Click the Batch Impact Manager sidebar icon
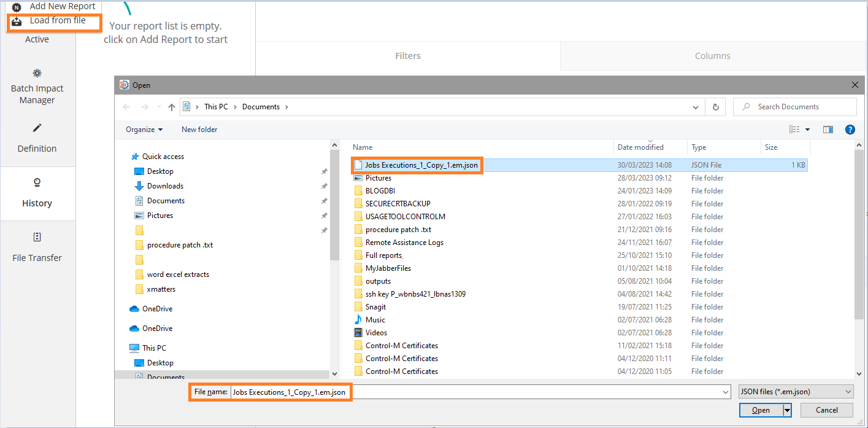Image resolution: width=868 pixels, height=428 pixels. click(37, 73)
